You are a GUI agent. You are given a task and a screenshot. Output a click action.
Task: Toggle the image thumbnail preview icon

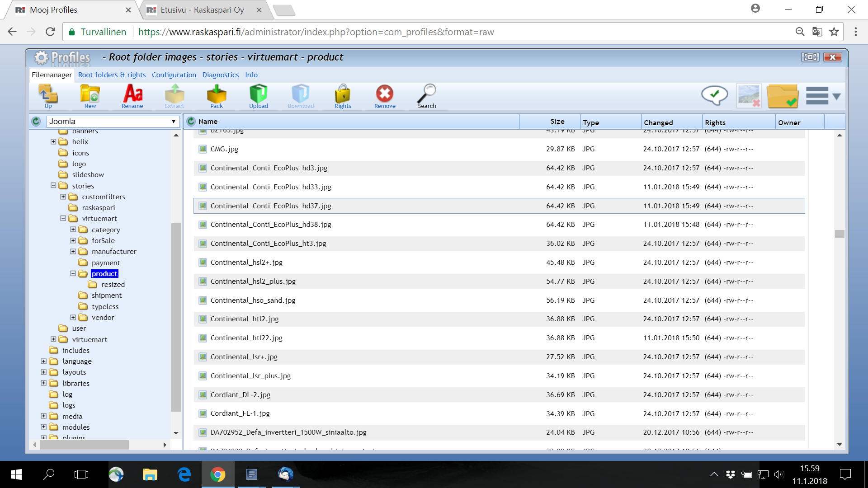[749, 96]
